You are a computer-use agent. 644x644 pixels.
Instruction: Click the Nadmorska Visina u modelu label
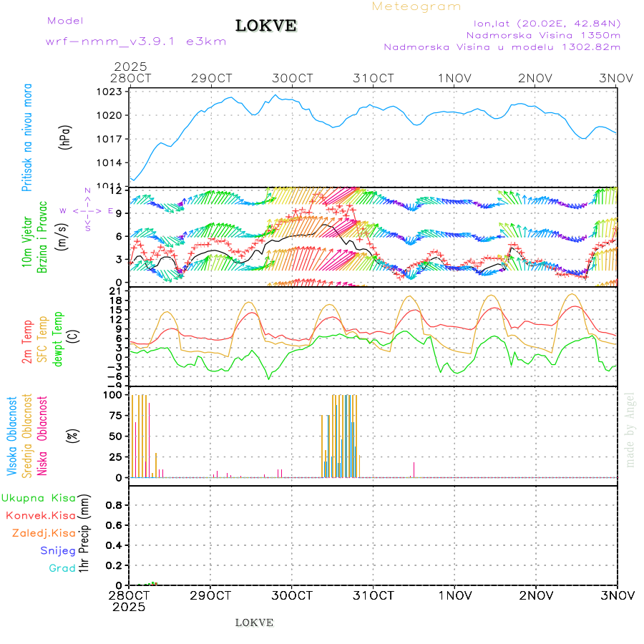502,47
